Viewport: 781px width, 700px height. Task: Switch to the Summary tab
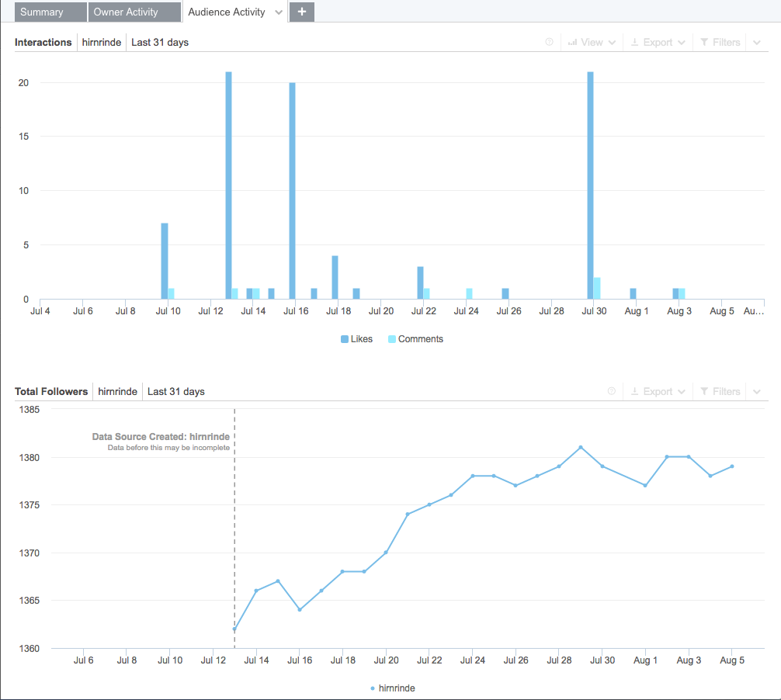tap(50, 12)
